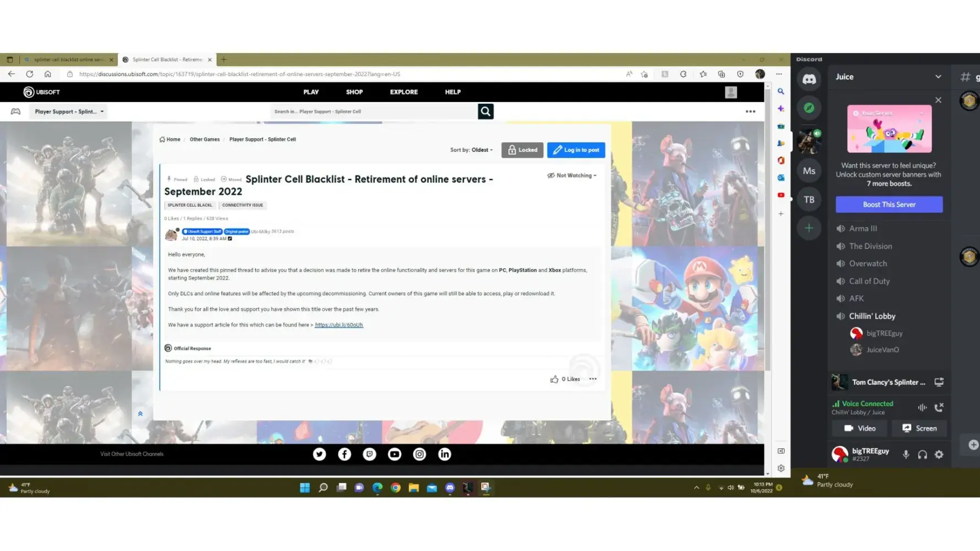The width and height of the screenshot is (980, 551).
Task: Dismiss the server boost banner
Action: pyautogui.click(x=938, y=100)
